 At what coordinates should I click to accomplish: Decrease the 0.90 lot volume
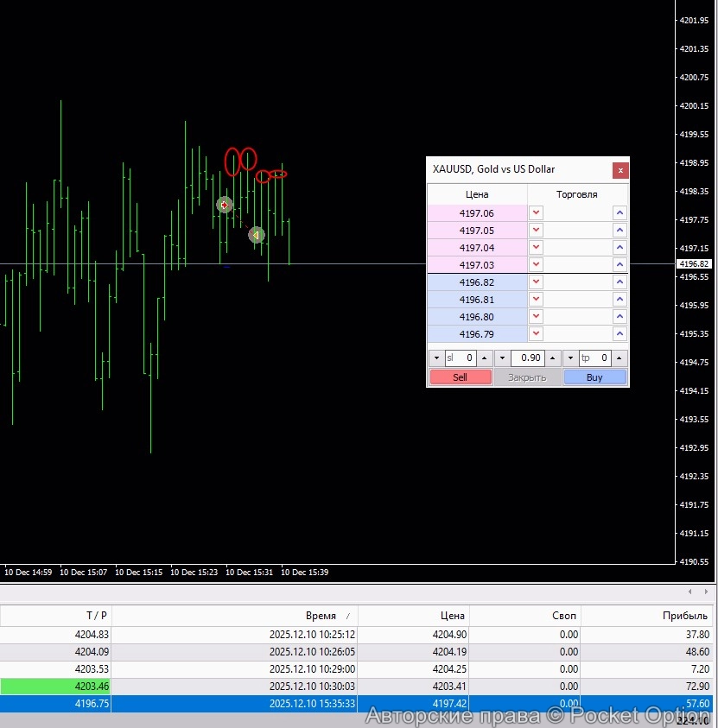[503, 358]
